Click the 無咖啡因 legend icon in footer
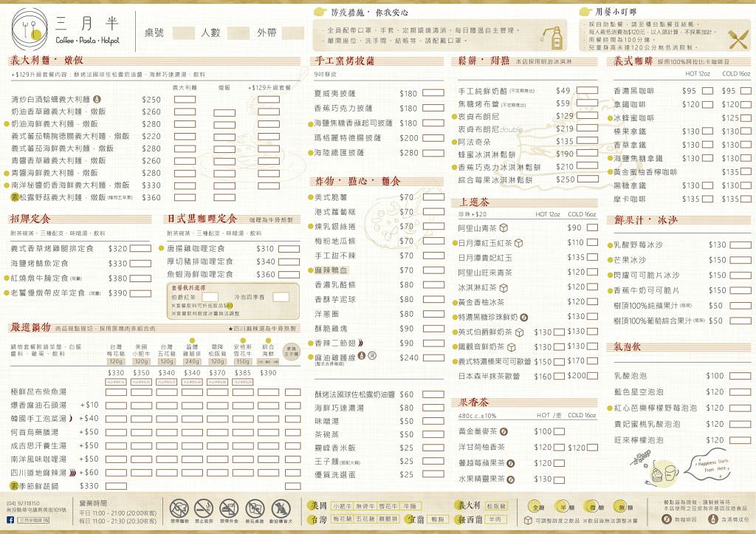 tap(667, 519)
